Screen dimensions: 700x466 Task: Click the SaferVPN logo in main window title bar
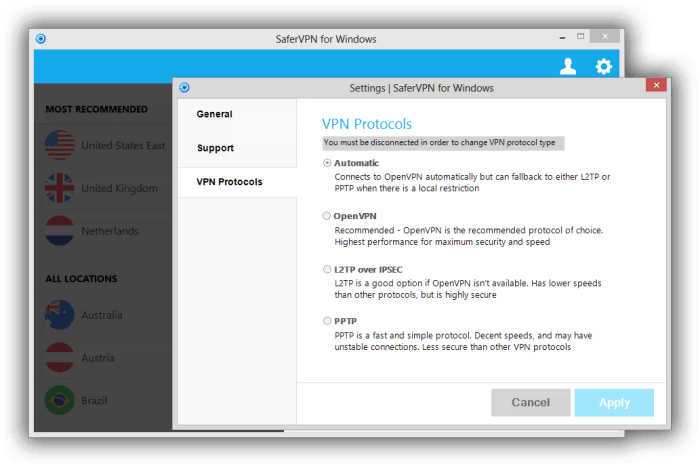(41, 39)
